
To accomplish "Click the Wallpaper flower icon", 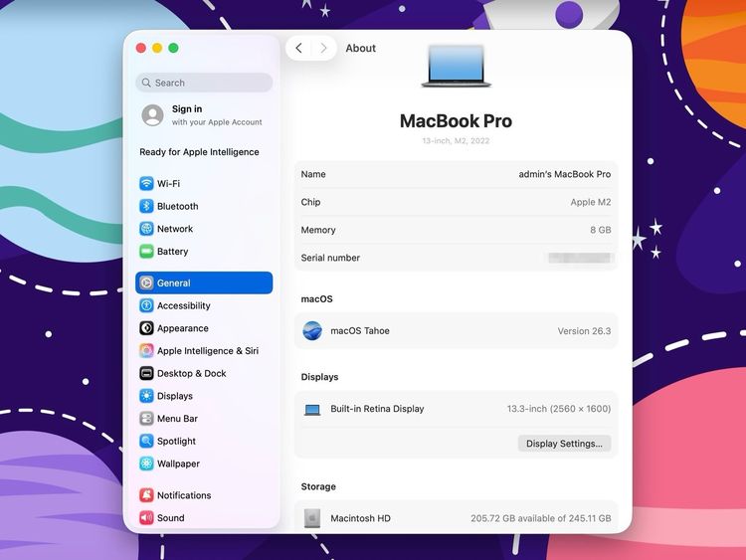I will 146,464.
